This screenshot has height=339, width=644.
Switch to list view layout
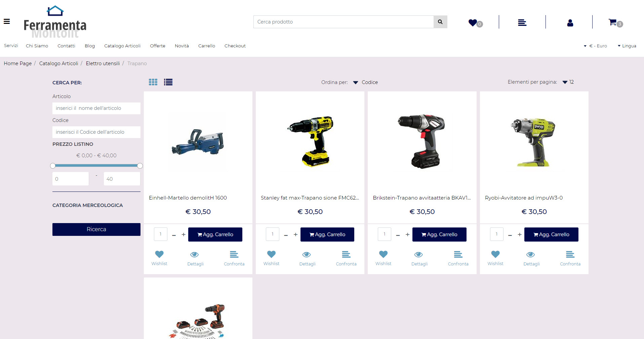pos(168,82)
